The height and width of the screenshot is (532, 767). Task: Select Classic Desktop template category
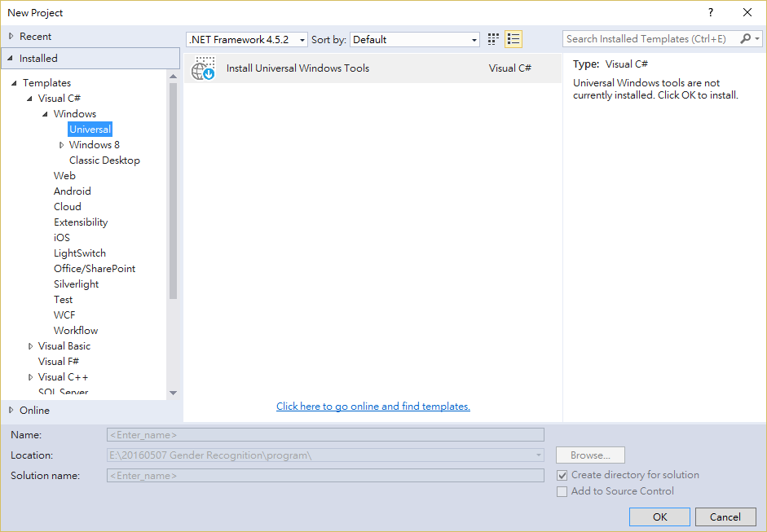pos(104,160)
